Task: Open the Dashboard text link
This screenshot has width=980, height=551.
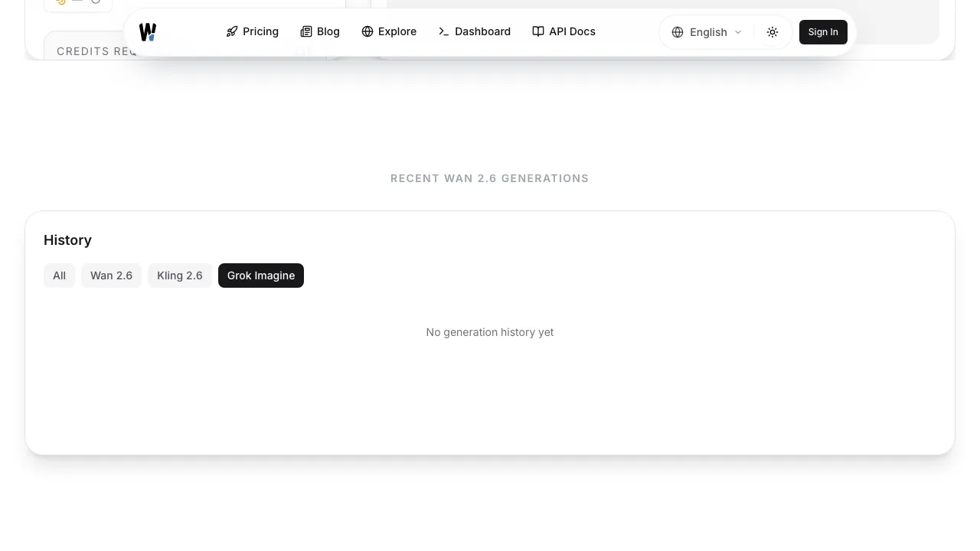Action: [482, 31]
